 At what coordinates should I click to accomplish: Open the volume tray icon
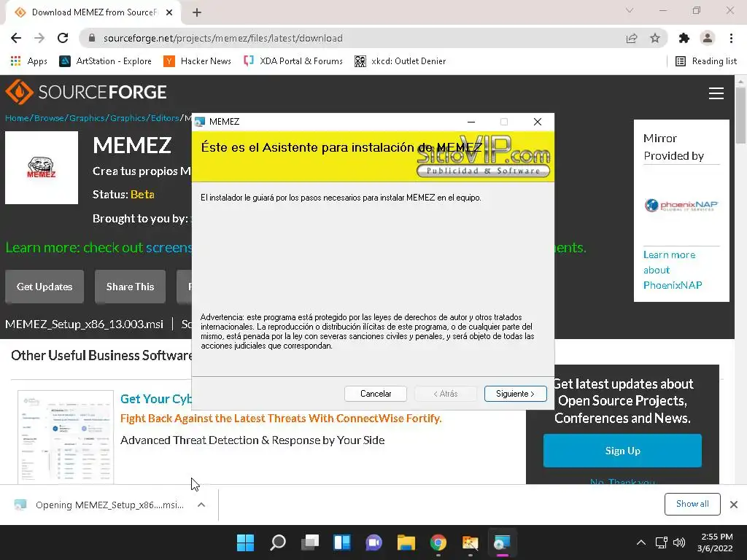coord(679,542)
